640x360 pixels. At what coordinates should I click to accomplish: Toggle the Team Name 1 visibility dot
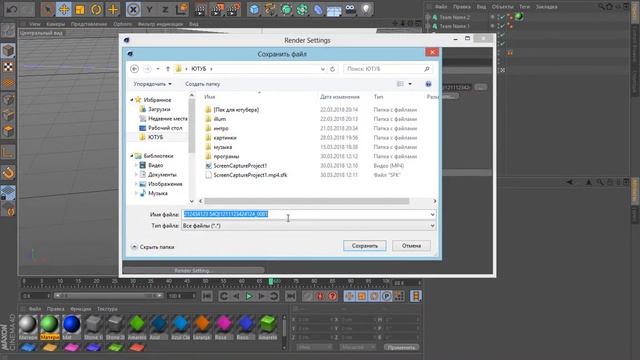click(x=493, y=26)
